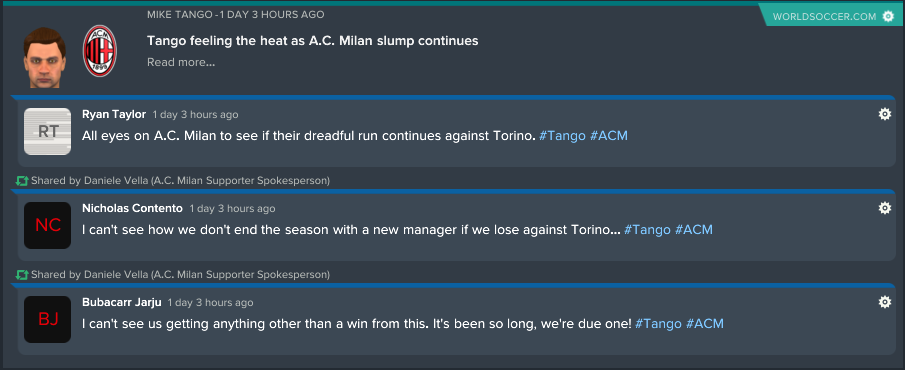Open Ryan Taylor's profile name
Viewport: 905px width, 370px height.
click(114, 114)
